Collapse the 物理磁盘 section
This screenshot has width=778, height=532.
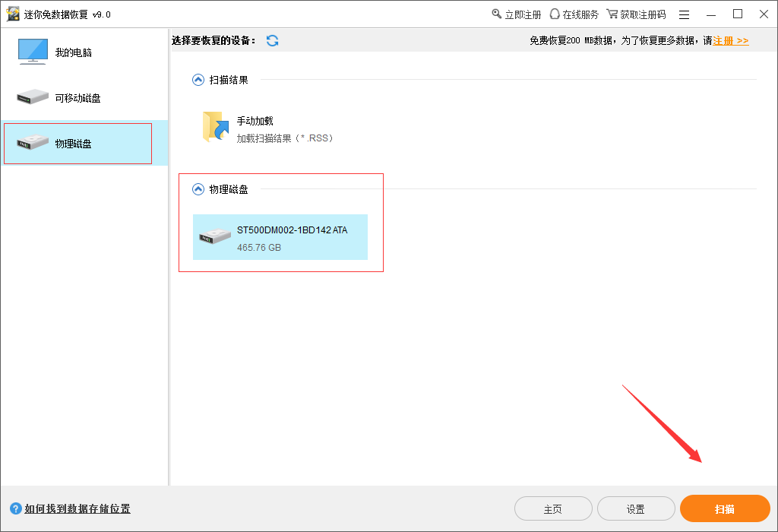(x=198, y=189)
